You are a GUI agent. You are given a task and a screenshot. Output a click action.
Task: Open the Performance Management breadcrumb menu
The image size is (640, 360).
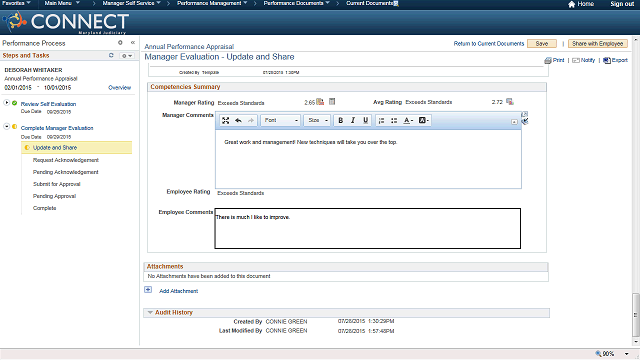coord(212,3)
